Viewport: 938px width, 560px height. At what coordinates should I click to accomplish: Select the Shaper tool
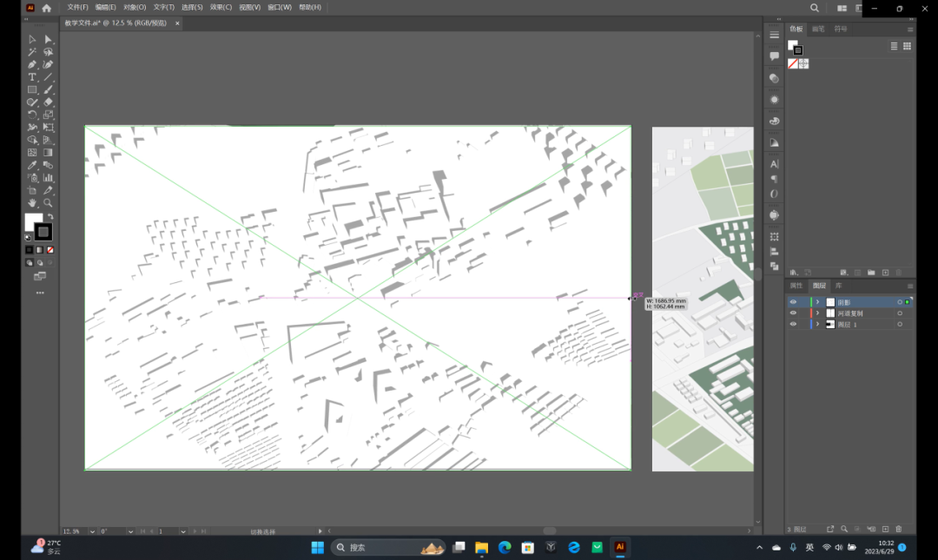tap(32, 102)
